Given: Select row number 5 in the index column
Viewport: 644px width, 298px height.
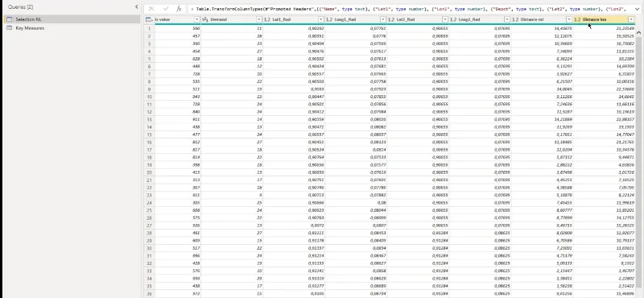Looking at the screenshot, I should [x=150, y=59].
